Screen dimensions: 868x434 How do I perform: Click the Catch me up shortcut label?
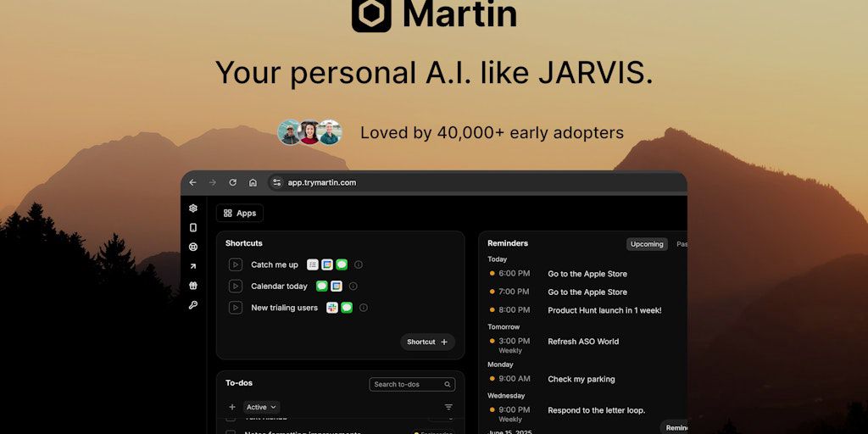(275, 264)
